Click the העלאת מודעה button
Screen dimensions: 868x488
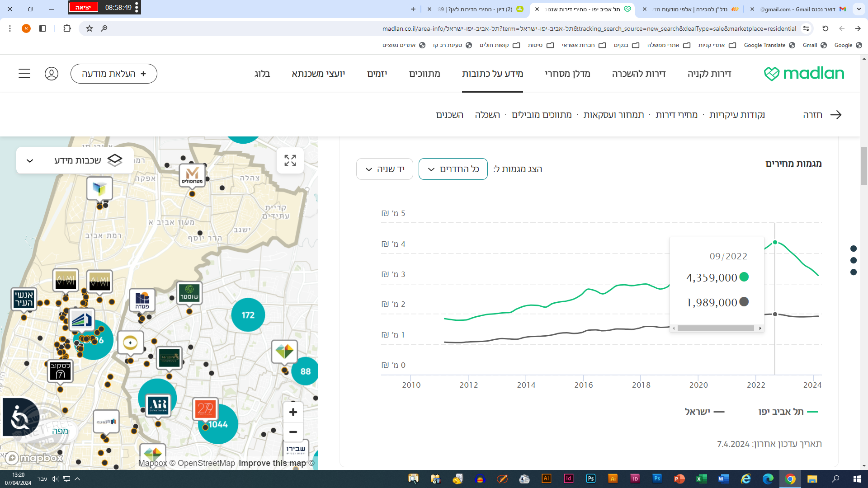[114, 74]
